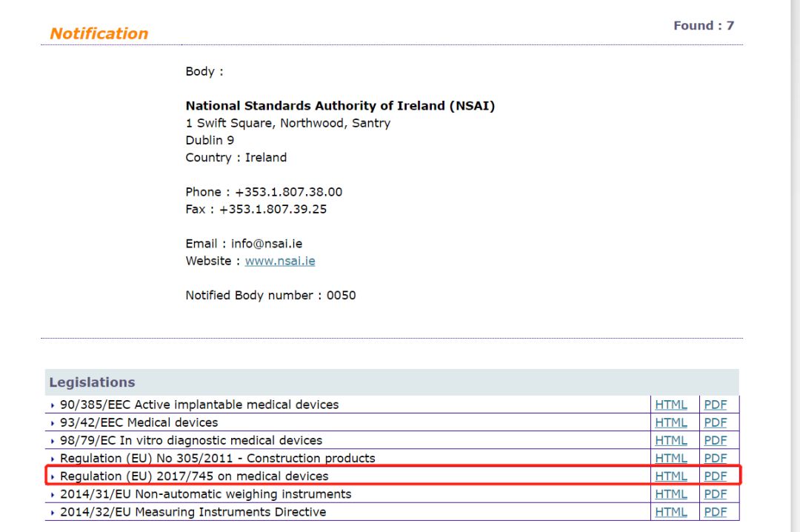Click the fax number '+353.1.807.39.25'
The height and width of the screenshot is (532, 800).
point(273,210)
